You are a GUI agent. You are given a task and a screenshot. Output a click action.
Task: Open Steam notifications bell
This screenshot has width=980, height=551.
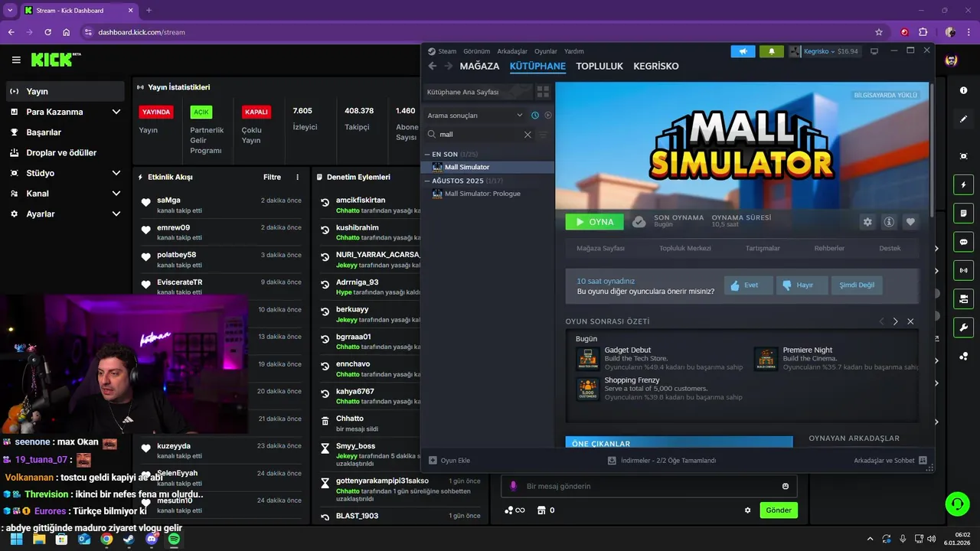pos(772,51)
